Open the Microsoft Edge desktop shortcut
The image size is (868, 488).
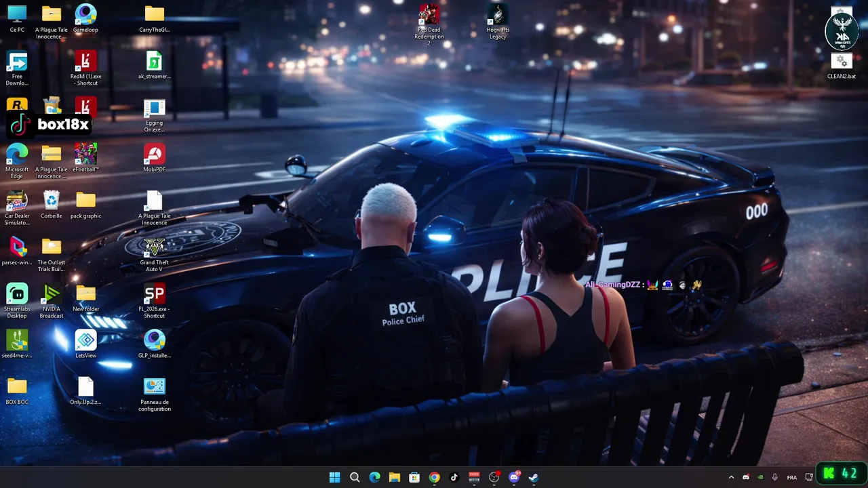[17, 161]
